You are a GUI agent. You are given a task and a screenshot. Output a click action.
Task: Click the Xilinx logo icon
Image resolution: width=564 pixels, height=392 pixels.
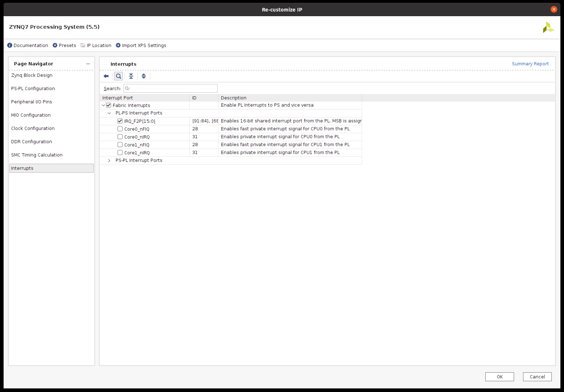[x=548, y=27]
